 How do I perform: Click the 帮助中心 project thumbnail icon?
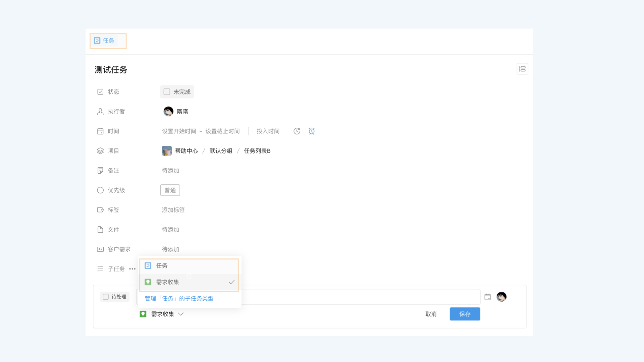point(167,151)
